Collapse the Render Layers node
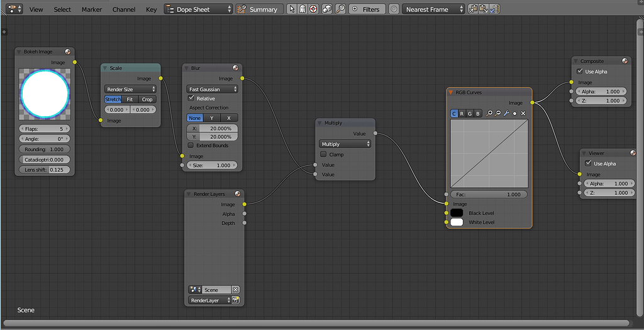This screenshot has height=330, width=644. pyautogui.click(x=188, y=194)
